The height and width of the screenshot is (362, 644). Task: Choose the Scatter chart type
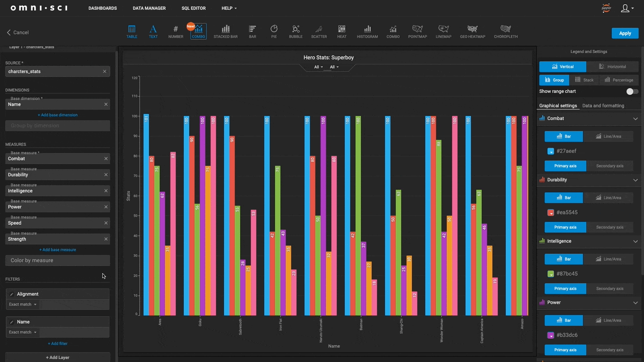click(x=319, y=31)
